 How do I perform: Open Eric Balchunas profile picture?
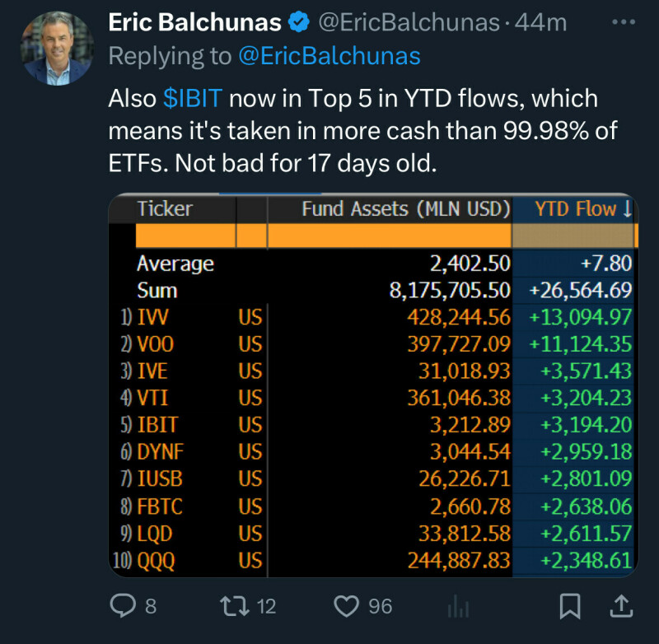pos(57,48)
